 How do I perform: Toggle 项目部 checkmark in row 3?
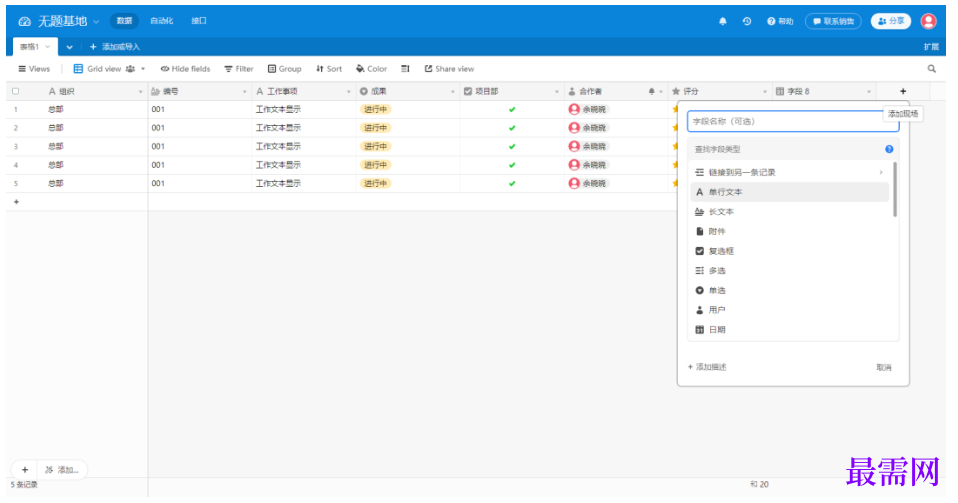click(x=512, y=146)
